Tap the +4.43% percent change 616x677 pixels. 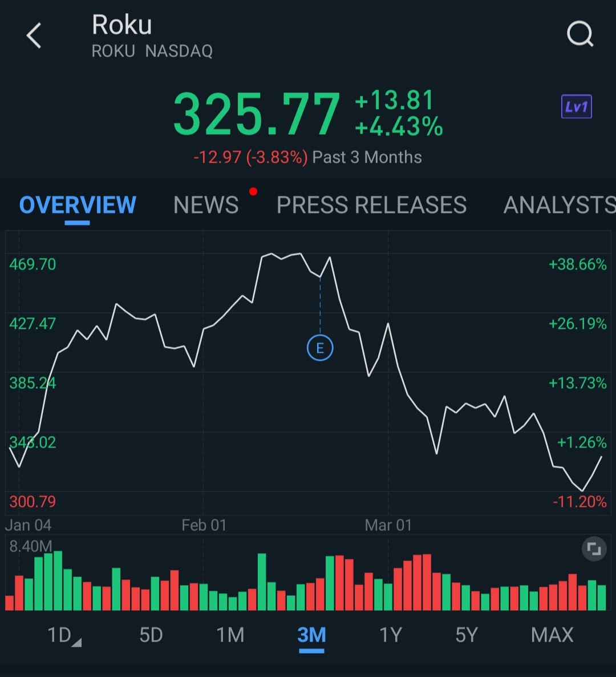click(x=399, y=127)
